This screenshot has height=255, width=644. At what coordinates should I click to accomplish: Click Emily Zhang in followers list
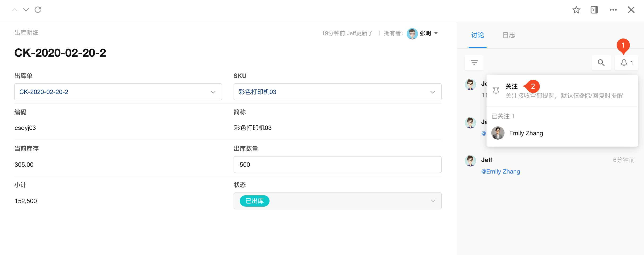526,133
